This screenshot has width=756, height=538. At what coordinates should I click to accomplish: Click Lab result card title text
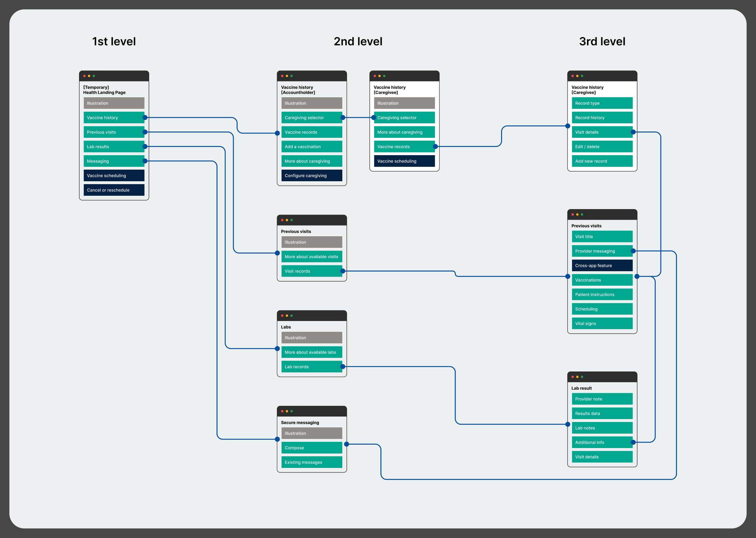tap(581, 388)
